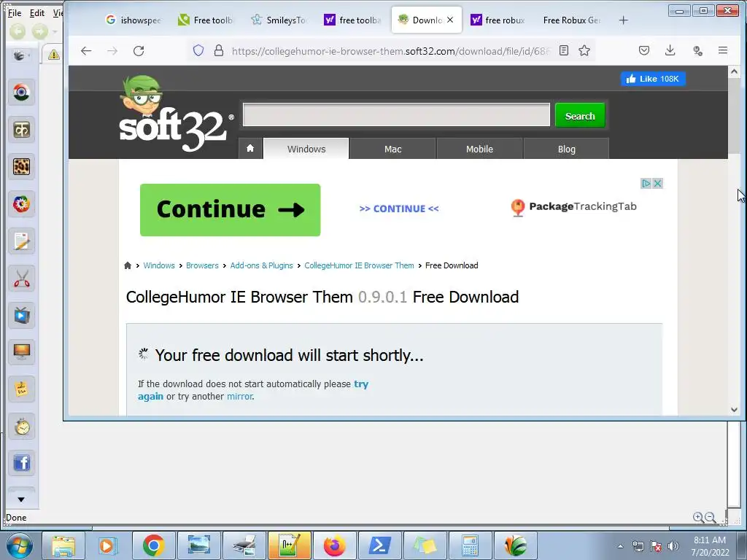The image size is (747, 560).
Task: Show hidden system tray icons
Action: 620,546
